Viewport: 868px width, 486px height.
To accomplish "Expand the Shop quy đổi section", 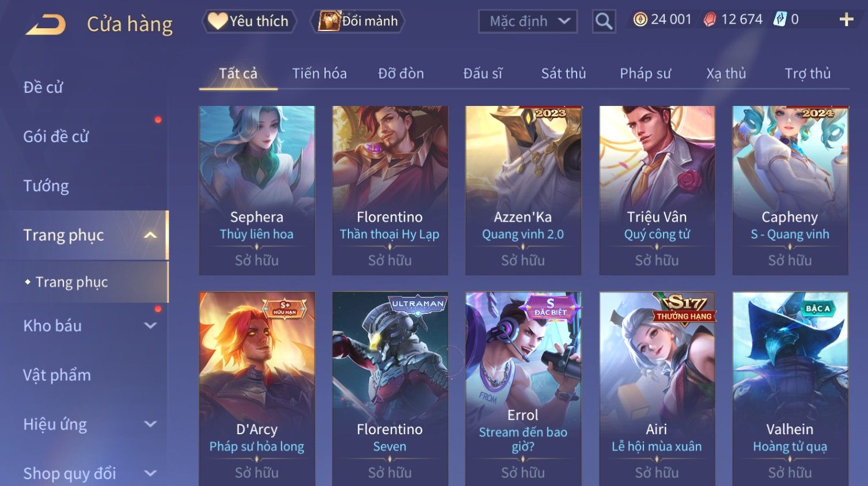I will point(150,473).
